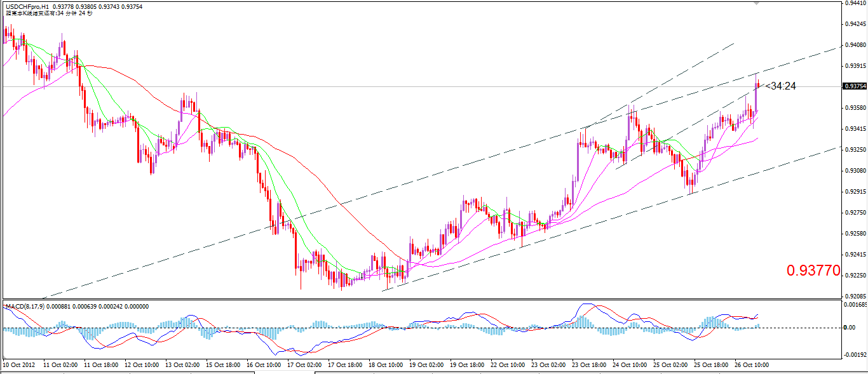Click the 23 Oct 02:00 time label
Viewport: 868px width, 374px height.
coord(548,365)
